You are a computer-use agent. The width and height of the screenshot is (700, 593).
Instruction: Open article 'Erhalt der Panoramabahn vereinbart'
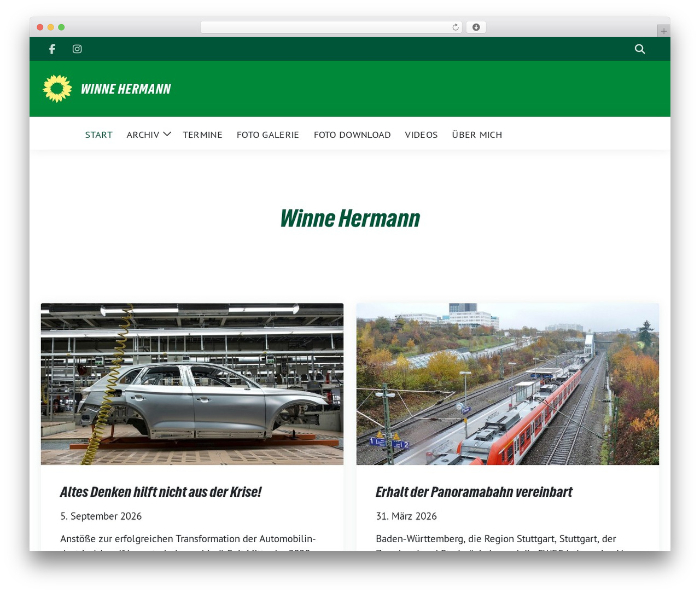coord(474,492)
